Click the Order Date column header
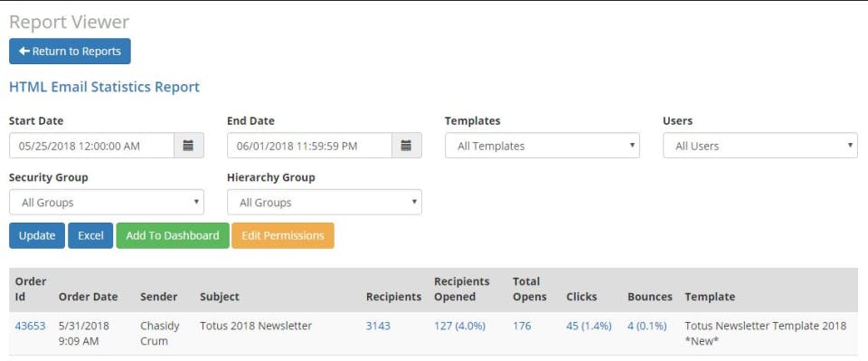The width and height of the screenshot is (868, 361). [88, 297]
